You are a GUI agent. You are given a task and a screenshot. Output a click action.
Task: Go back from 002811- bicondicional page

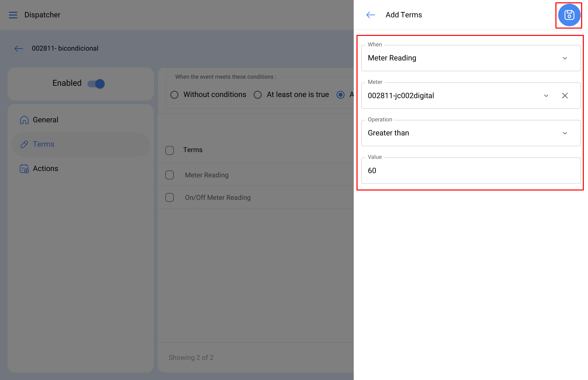(x=19, y=48)
